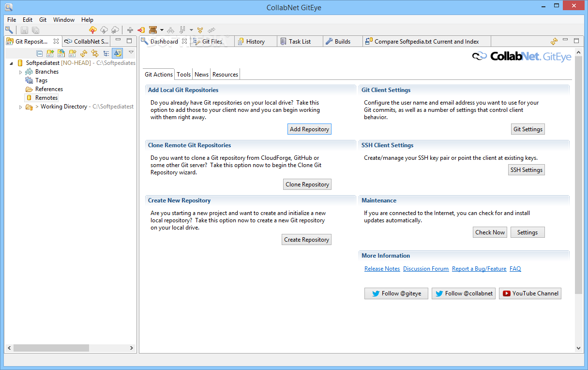The width and height of the screenshot is (588, 370).
Task: Toggle highlighted Link with Editor icon
Action: [x=117, y=53]
